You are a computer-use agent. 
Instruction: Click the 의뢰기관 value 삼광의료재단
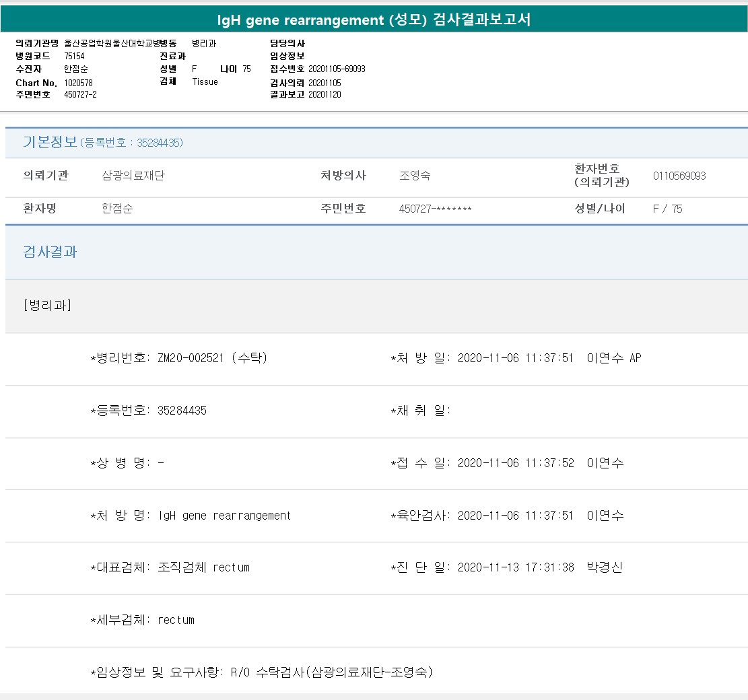pyautogui.click(x=133, y=176)
